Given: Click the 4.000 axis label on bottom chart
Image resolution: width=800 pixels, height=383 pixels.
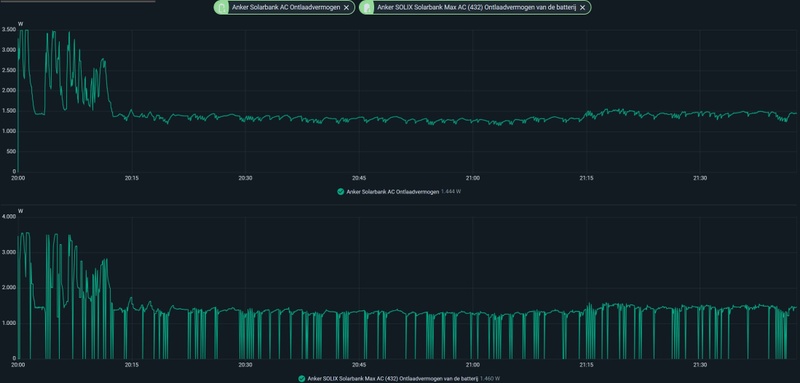Looking at the screenshot, I should 9,216.
